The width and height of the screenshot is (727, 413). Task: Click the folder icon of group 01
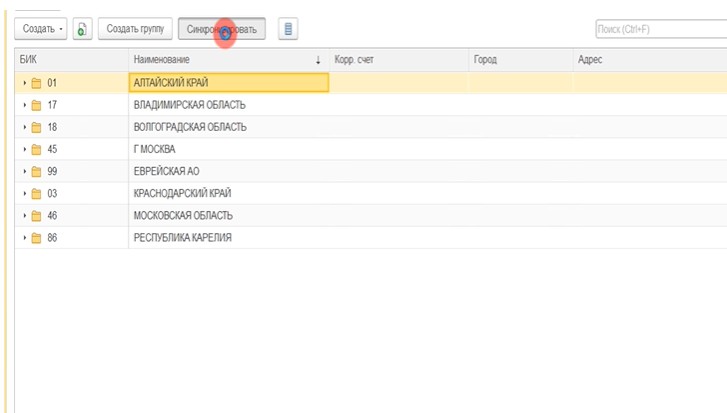coord(36,83)
